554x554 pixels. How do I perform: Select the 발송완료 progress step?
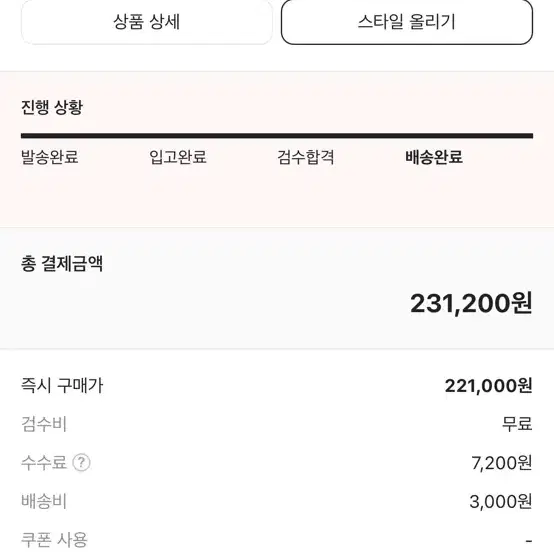click(50, 157)
